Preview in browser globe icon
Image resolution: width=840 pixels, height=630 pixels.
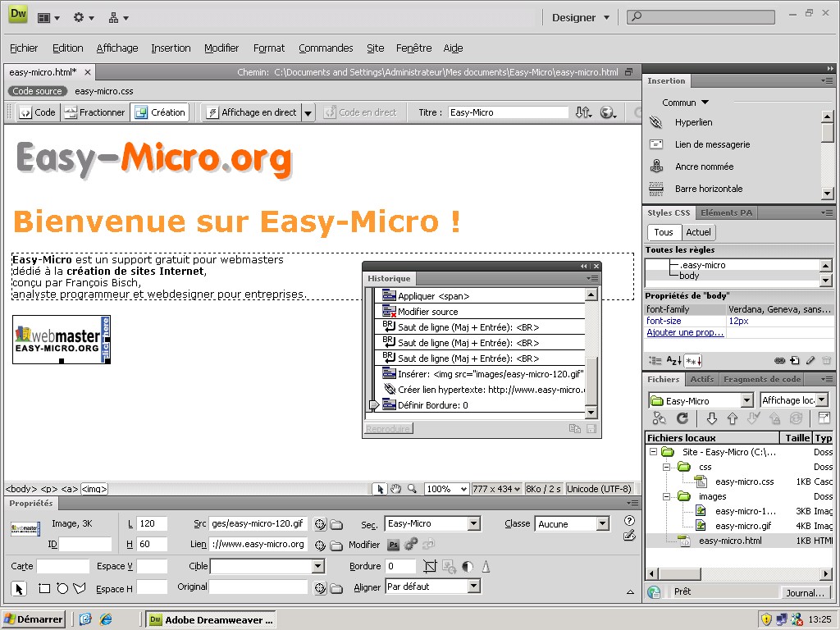[608, 112]
